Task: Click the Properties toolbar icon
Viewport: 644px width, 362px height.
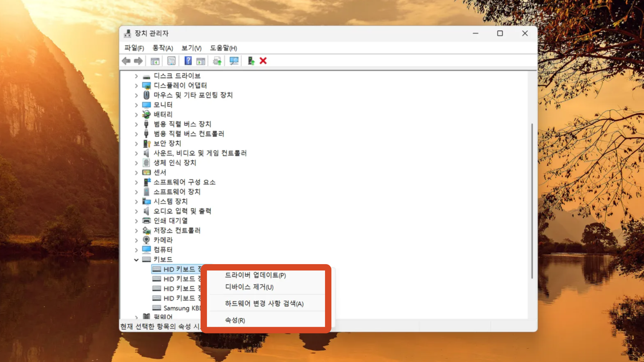Action: (171, 61)
